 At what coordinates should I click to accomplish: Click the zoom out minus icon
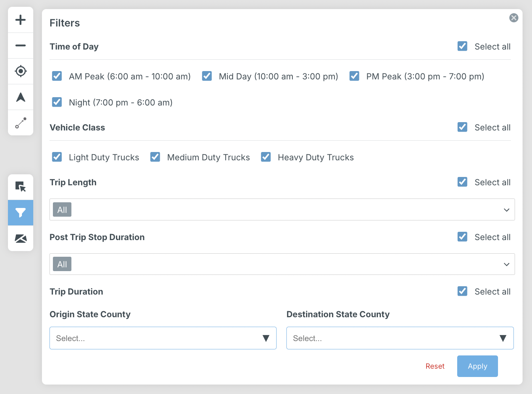click(x=20, y=45)
